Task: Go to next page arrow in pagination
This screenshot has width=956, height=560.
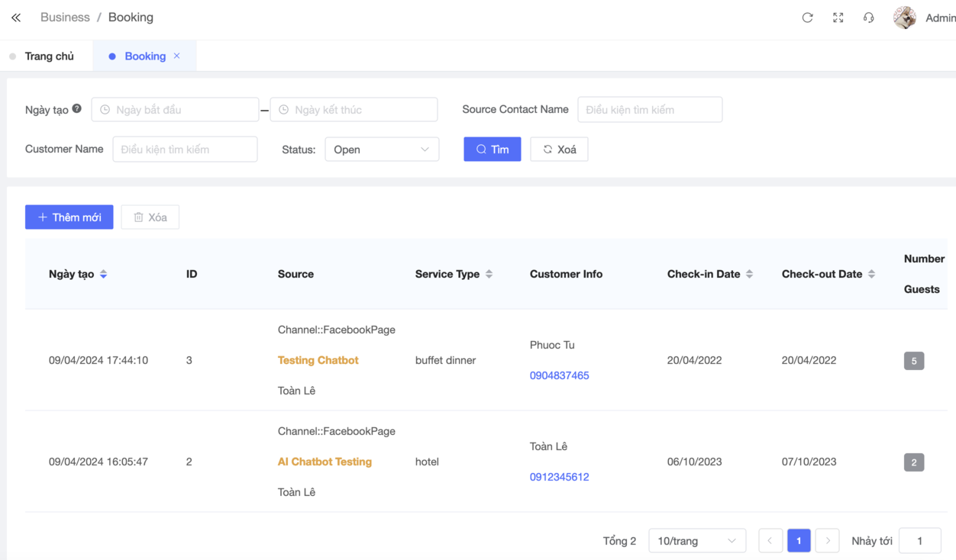Action: coord(828,541)
